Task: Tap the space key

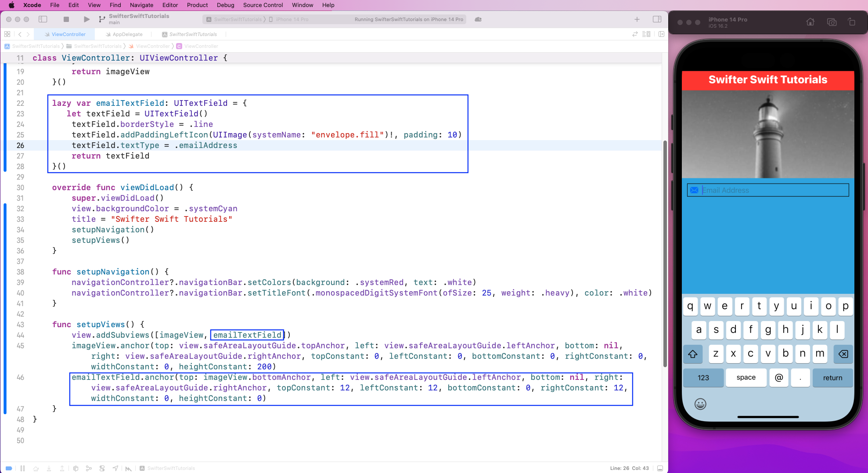Action: point(746,378)
